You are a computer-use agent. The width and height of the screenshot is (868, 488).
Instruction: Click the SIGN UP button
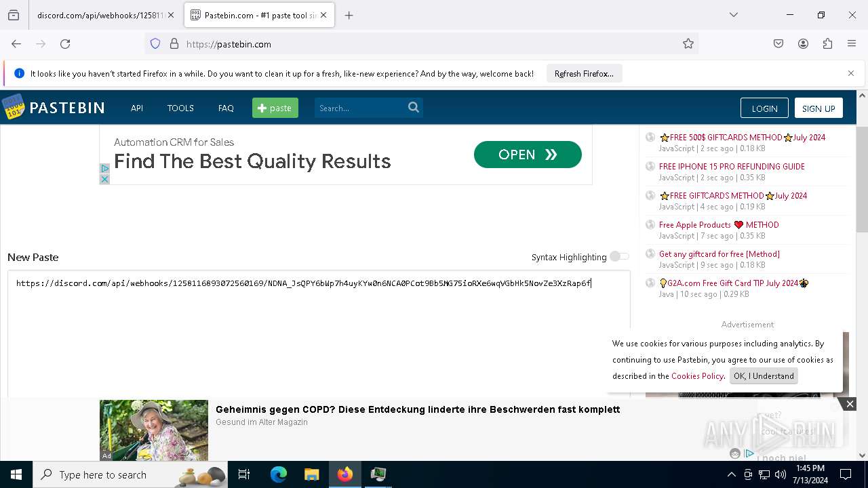(x=818, y=108)
